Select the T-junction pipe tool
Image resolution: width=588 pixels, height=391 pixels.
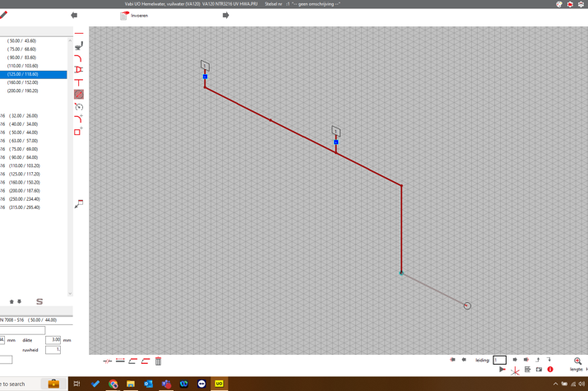(x=79, y=81)
